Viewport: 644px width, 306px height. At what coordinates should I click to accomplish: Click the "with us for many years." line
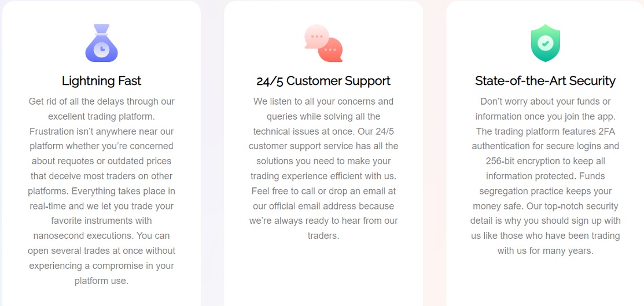click(x=546, y=251)
